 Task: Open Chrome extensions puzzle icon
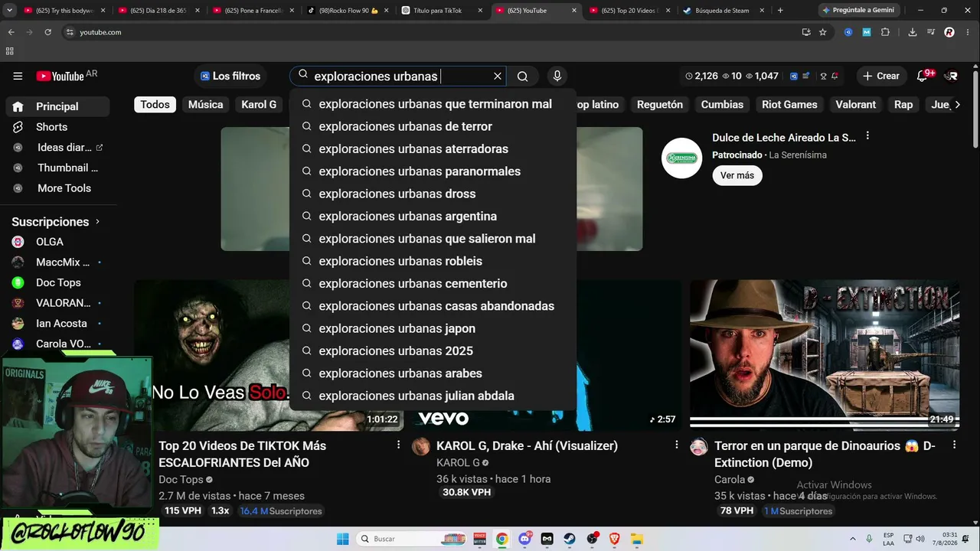[886, 32]
